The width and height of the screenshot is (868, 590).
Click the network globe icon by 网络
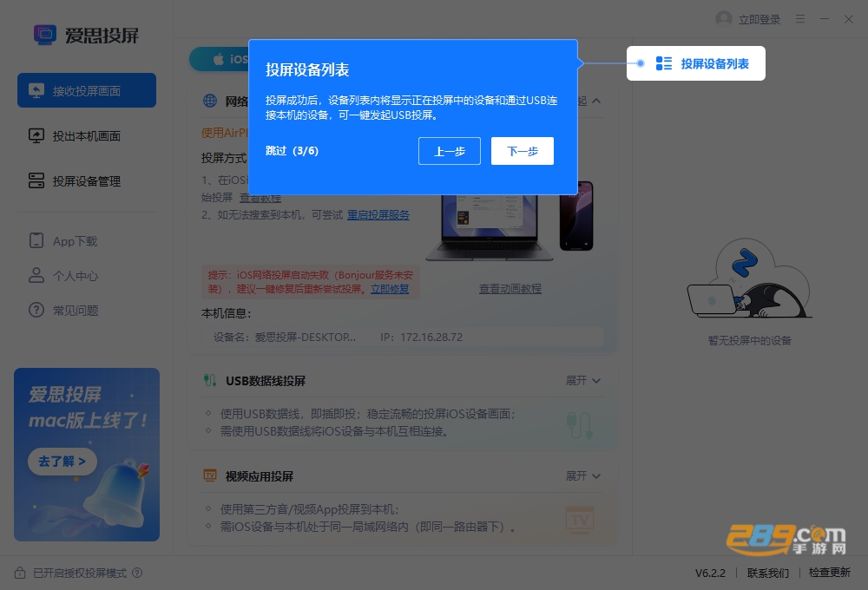(x=210, y=101)
